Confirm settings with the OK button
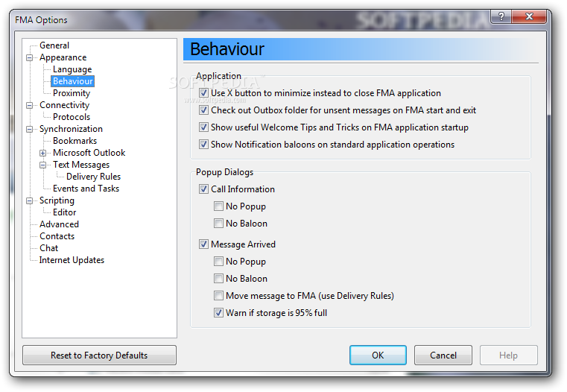The height and width of the screenshot is (392, 567). tap(378, 355)
